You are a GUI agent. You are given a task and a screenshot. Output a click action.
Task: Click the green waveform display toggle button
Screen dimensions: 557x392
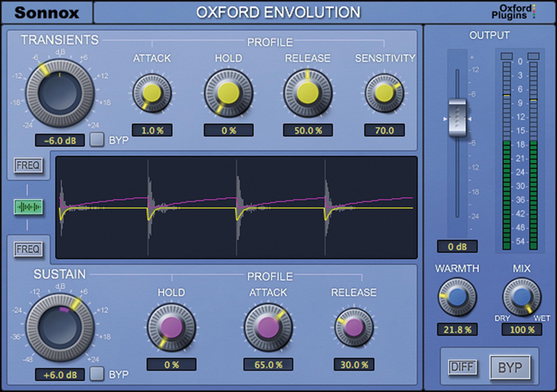[28, 207]
